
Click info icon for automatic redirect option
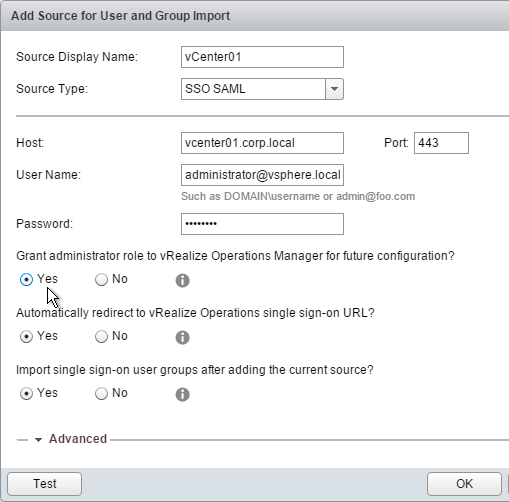click(182, 337)
